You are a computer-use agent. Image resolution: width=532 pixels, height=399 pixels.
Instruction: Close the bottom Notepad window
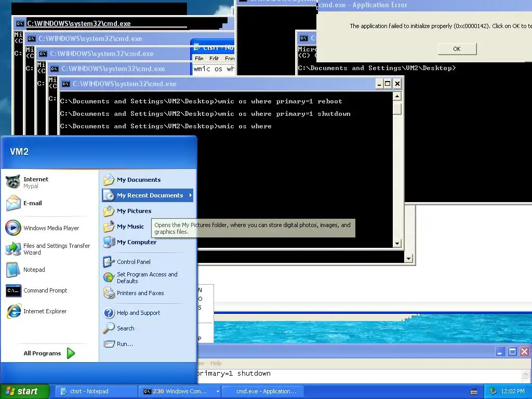[525, 352]
